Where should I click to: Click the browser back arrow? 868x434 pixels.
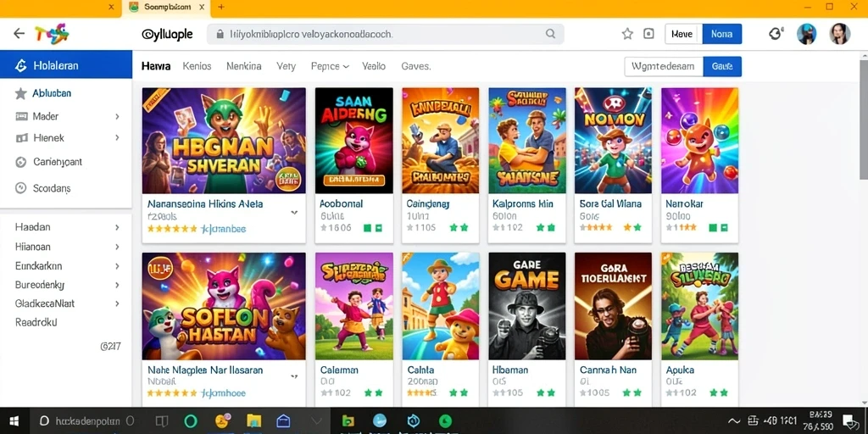[x=19, y=34]
